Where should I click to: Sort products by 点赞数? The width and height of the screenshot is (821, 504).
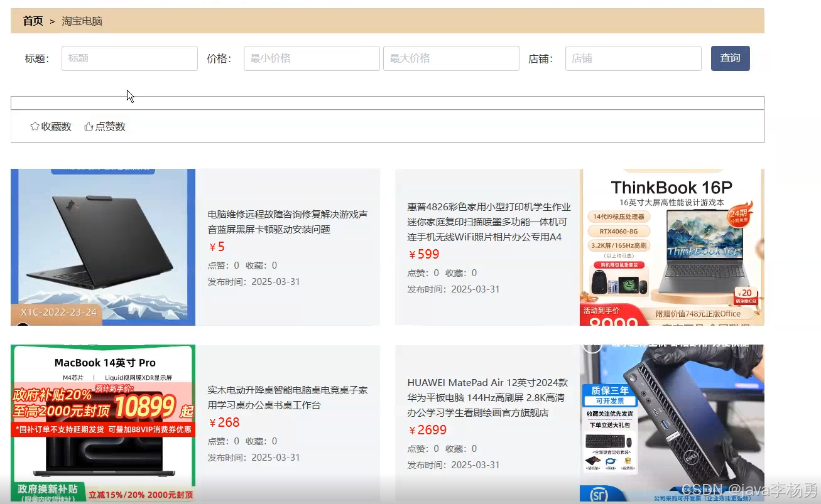(x=105, y=126)
